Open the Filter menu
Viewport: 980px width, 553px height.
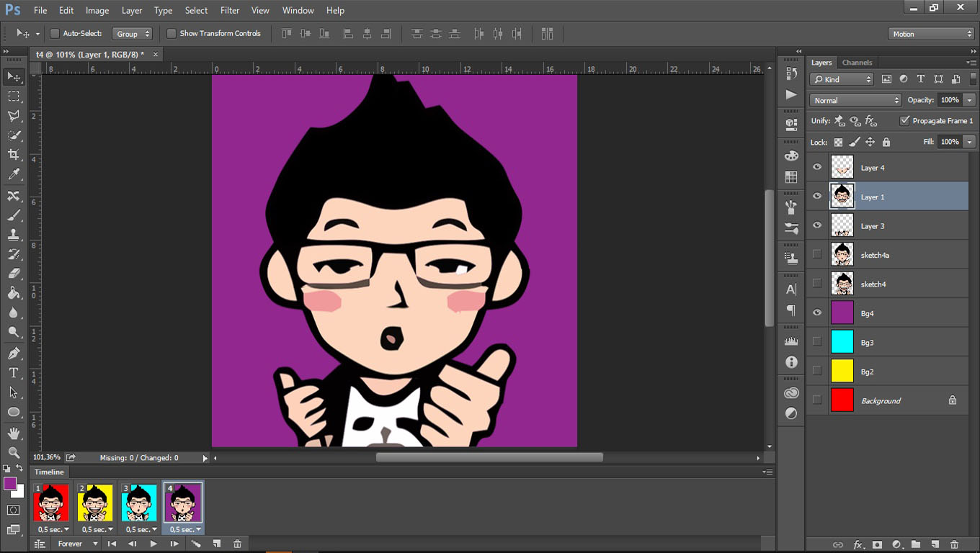[x=229, y=10]
